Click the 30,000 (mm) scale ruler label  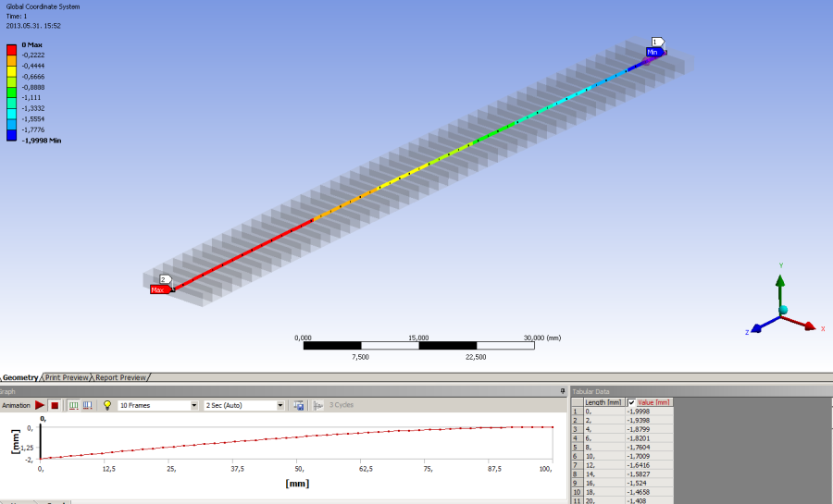pos(541,338)
